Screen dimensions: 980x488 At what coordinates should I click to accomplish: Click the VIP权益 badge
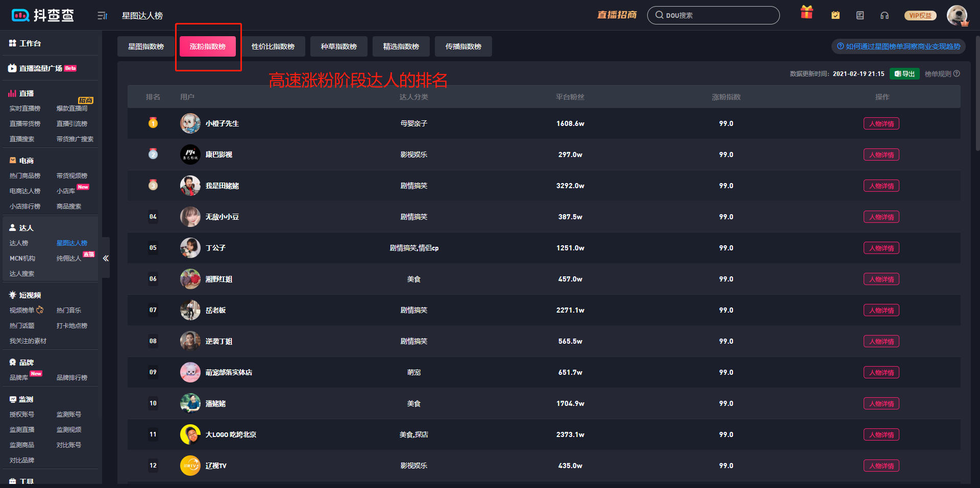(x=920, y=15)
